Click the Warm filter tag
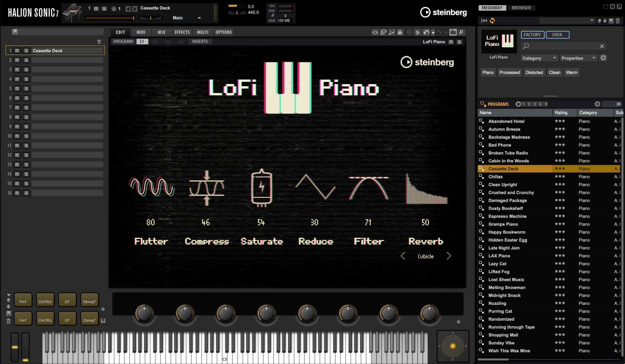625x364 pixels. click(x=572, y=72)
